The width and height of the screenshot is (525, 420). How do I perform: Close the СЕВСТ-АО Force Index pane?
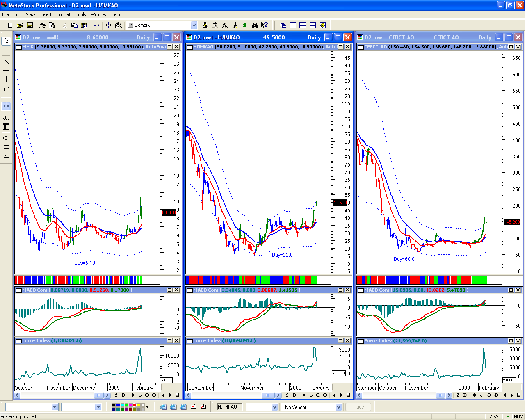[518, 341]
